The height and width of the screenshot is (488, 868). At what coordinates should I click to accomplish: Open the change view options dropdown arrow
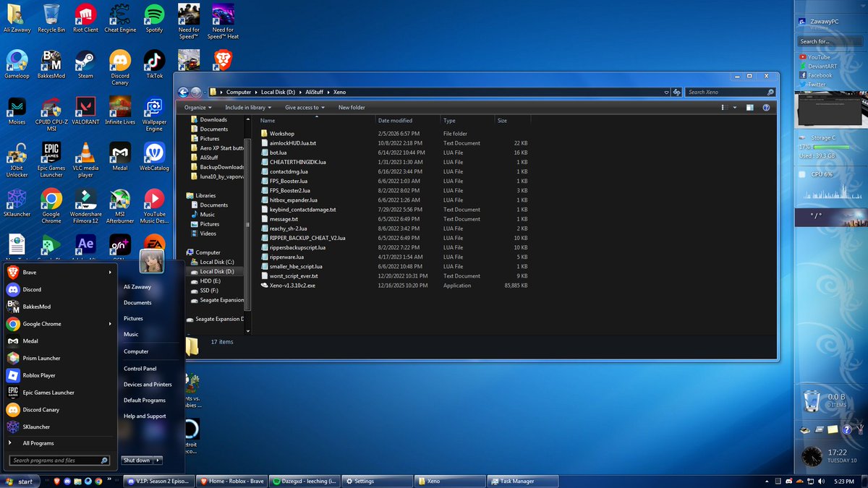pos(734,107)
